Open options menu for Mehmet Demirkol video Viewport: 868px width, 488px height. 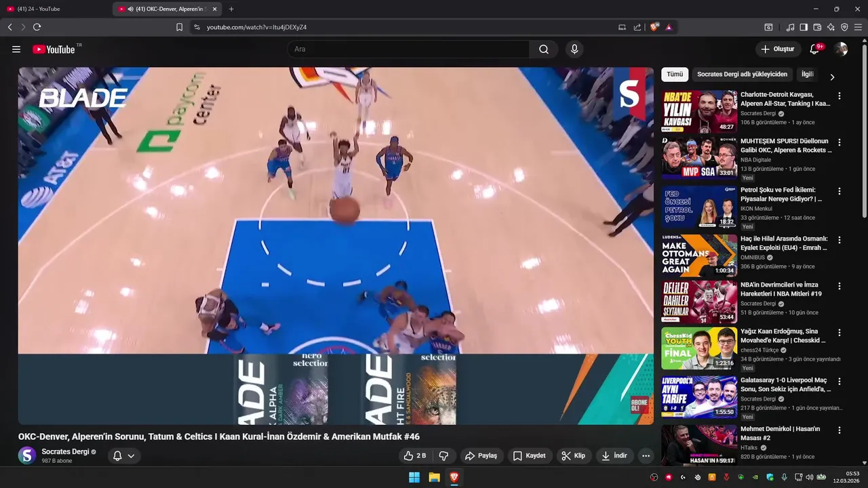click(840, 430)
